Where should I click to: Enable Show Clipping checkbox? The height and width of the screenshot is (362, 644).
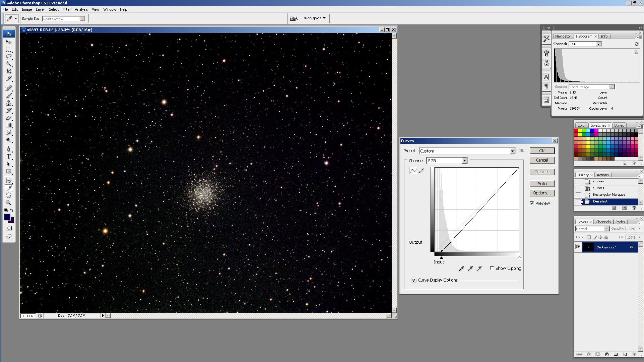(492, 268)
